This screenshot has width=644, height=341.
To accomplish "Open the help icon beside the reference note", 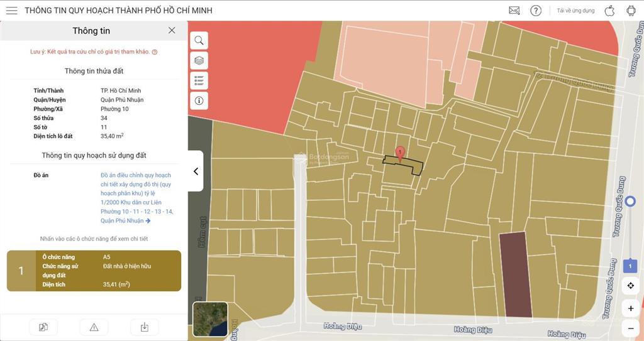I will pyautogui.click(x=155, y=52).
